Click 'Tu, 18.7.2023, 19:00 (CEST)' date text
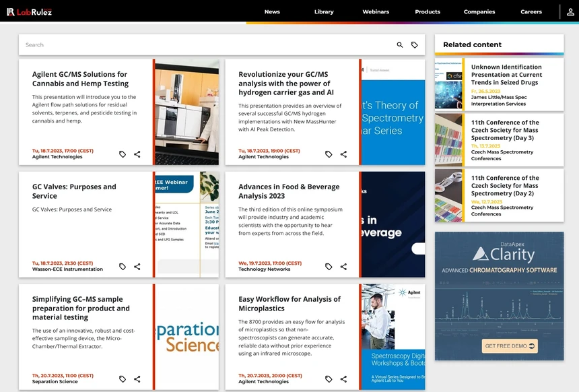 tap(269, 151)
